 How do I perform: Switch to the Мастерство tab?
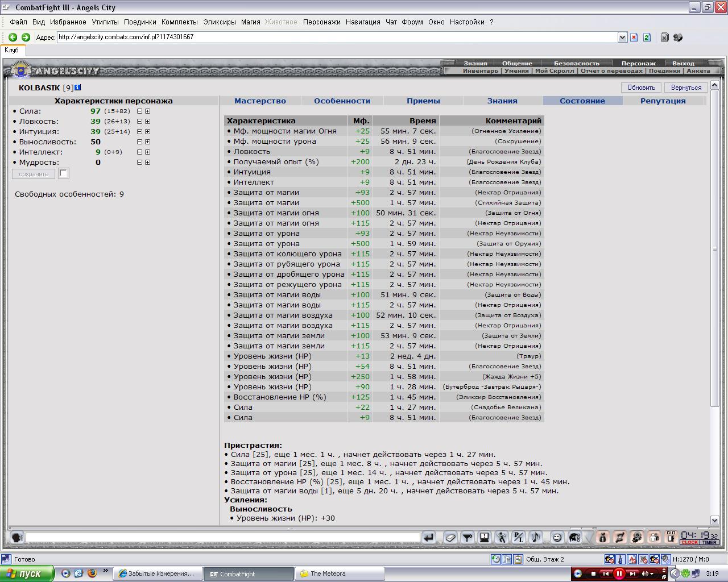coord(260,101)
